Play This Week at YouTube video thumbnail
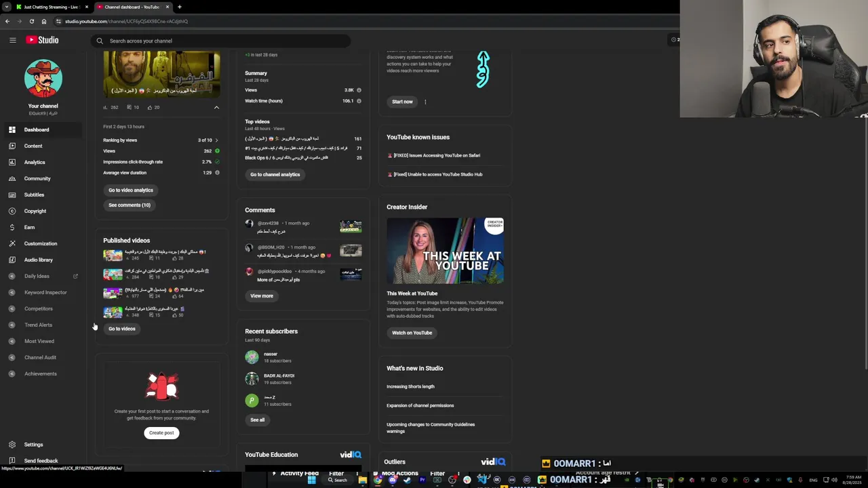 coord(445,251)
